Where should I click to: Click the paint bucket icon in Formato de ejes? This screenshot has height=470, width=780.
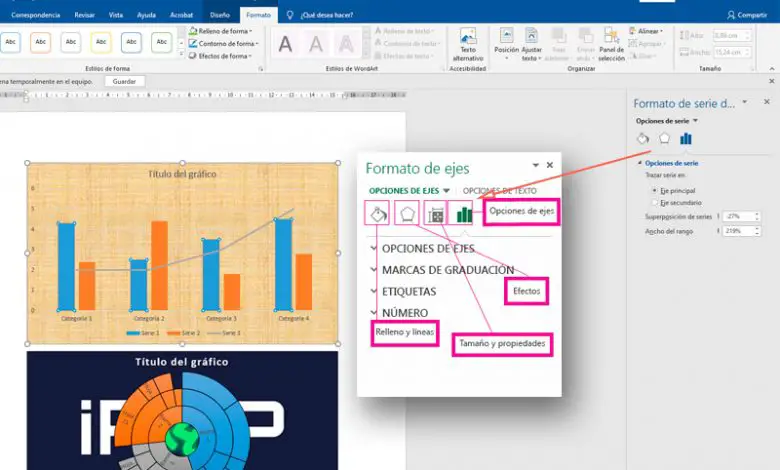coord(378,214)
